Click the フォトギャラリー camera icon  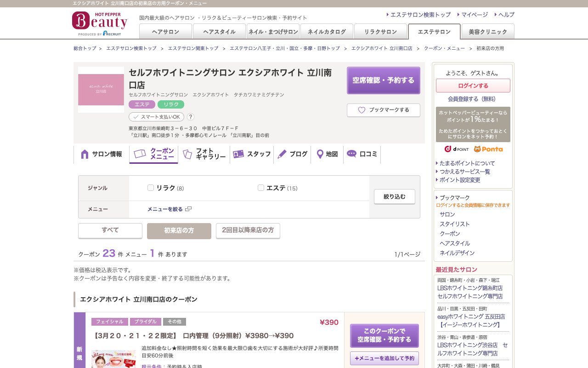pyautogui.click(x=188, y=154)
